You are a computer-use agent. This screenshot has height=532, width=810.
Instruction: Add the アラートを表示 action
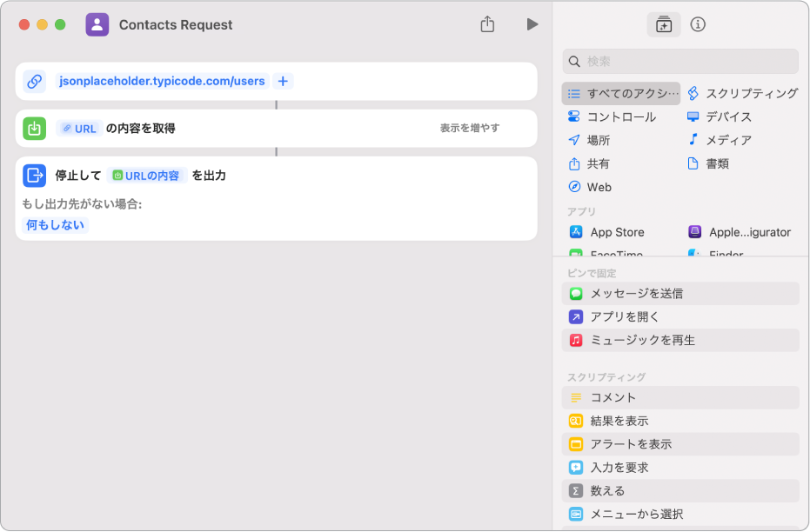(x=680, y=443)
